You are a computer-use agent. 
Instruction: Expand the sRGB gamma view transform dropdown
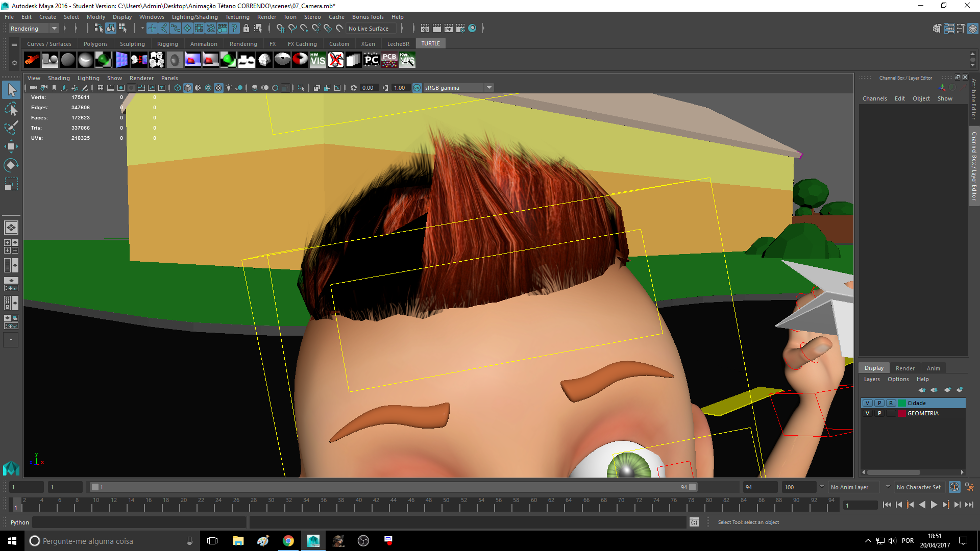pyautogui.click(x=489, y=88)
